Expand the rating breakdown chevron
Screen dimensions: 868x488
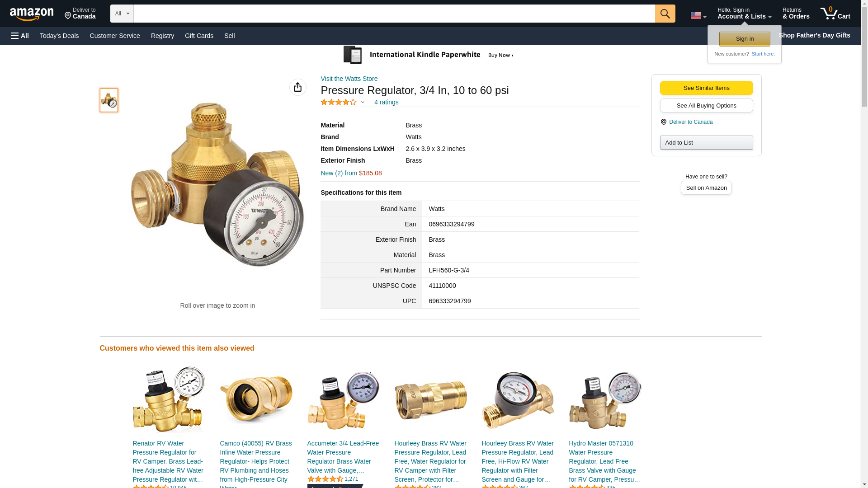pos(363,102)
